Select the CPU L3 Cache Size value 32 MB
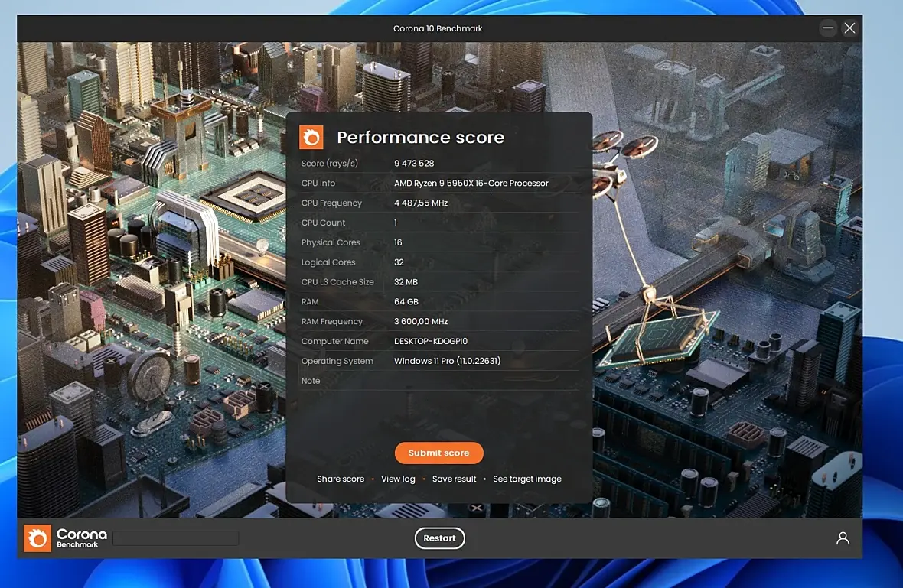This screenshot has height=588, width=903. coord(406,282)
